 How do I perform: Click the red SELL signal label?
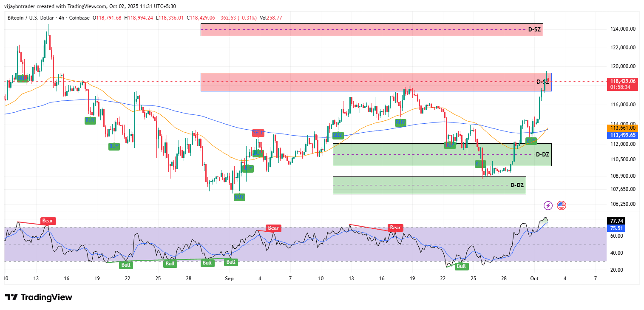(x=258, y=133)
